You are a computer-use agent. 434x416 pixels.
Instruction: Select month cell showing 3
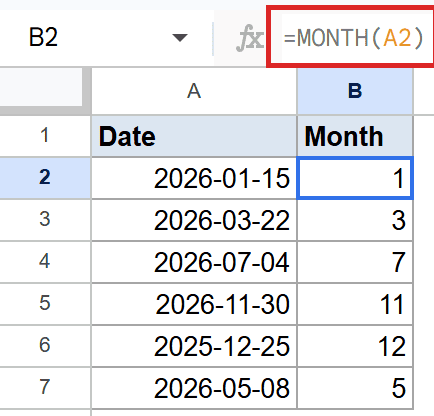[x=355, y=220]
